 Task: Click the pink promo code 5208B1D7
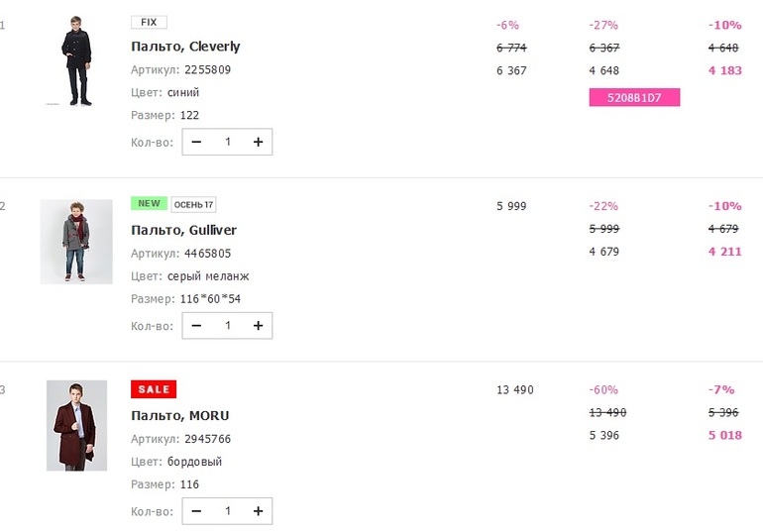click(634, 97)
